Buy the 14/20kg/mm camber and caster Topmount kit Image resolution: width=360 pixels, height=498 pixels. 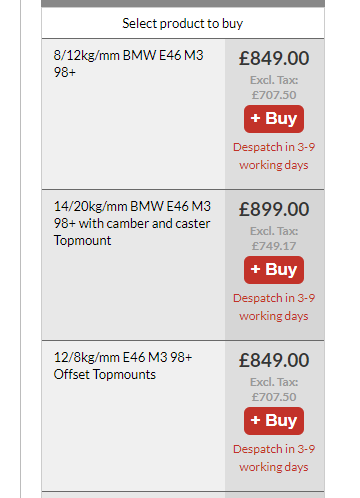point(274,270)
